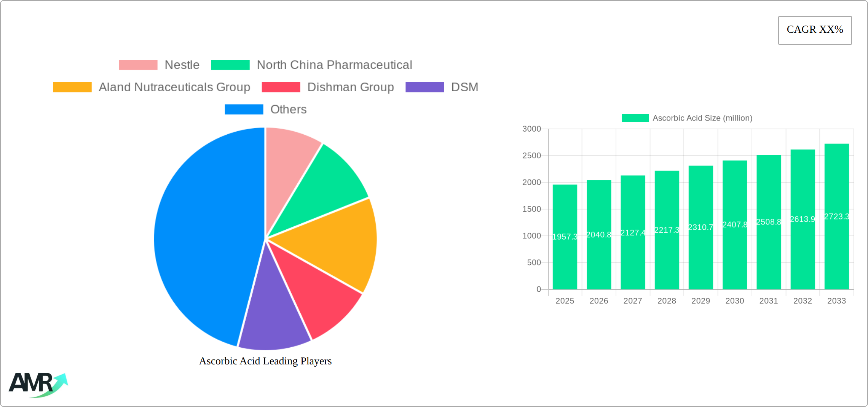The image size is (868, 407).
Task: Click the North China Pharmaceutical legend label
Action: point(334,65)
